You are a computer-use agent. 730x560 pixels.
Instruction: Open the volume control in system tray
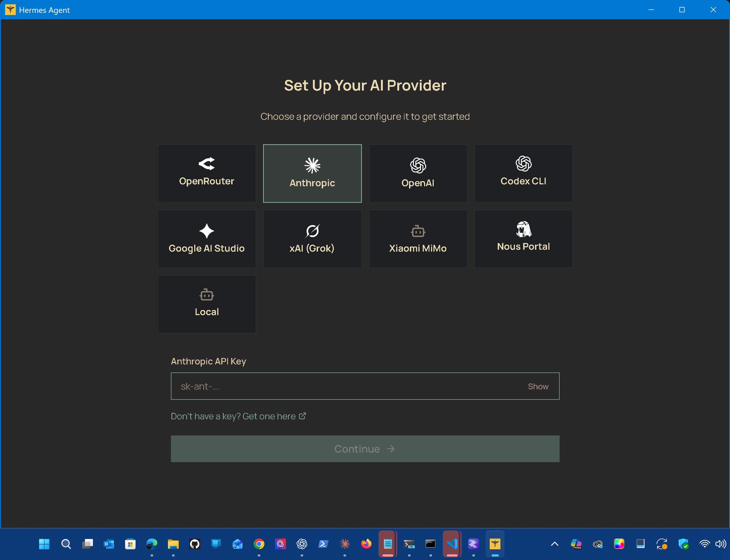[721, 544]
